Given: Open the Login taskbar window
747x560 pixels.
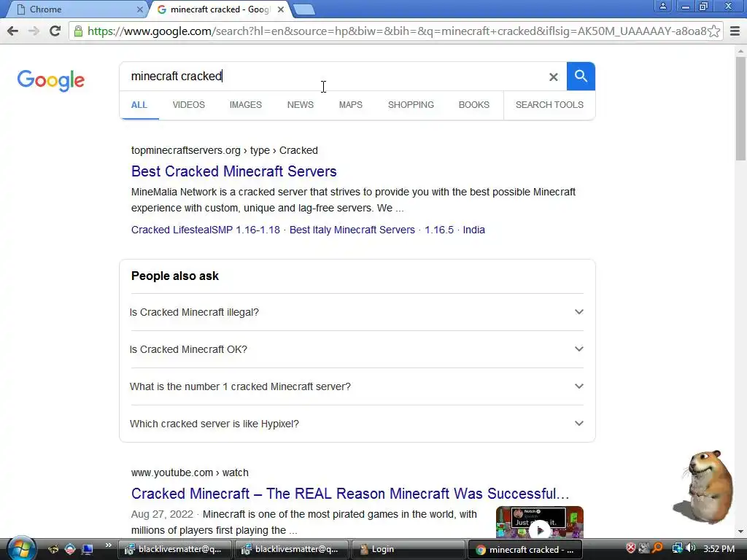Looking at the screenshot, I should tap(408, 549).
